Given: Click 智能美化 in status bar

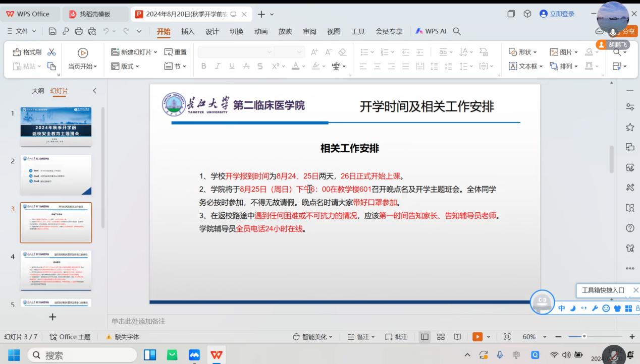Looking at the screenshot, I should click(x=313, y=337).
